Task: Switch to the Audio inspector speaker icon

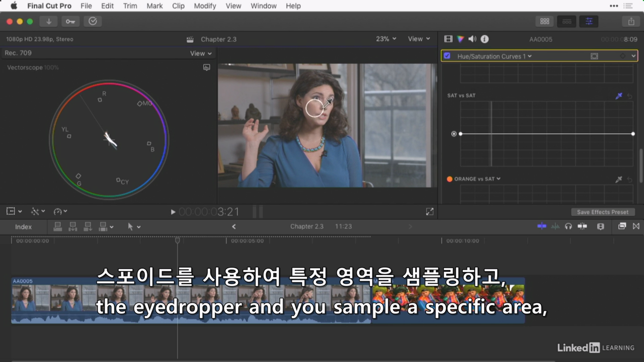Action: tap(472, 39)
